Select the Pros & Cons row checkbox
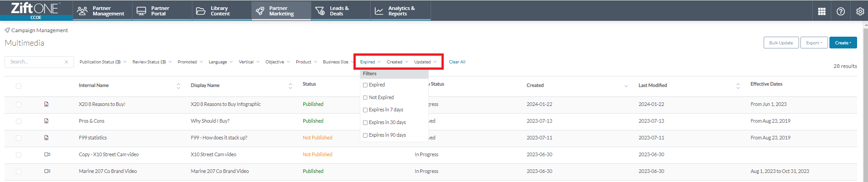Viewport: 868px width, 182px height. coord(19,121)
